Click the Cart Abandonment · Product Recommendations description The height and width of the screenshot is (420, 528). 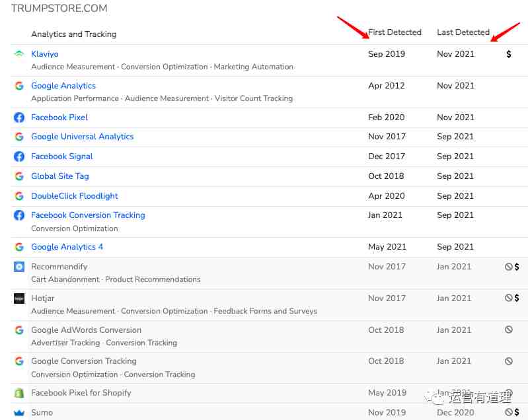click(x=116, y=279)
